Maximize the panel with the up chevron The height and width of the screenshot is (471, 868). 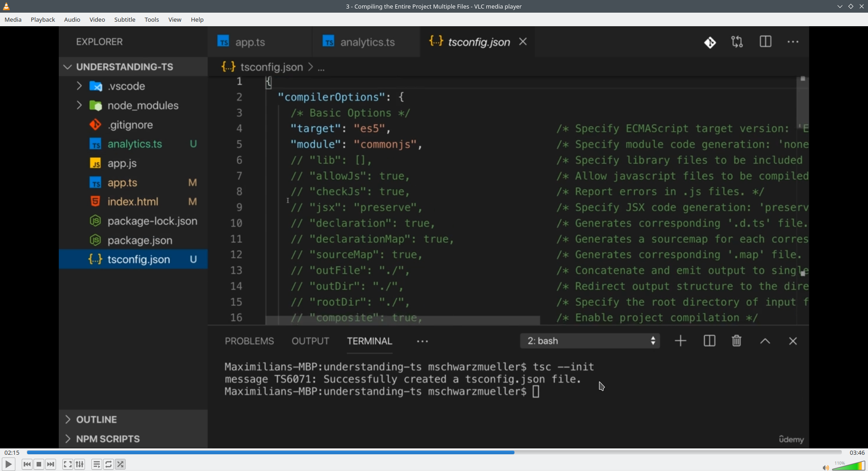point(765,342)
